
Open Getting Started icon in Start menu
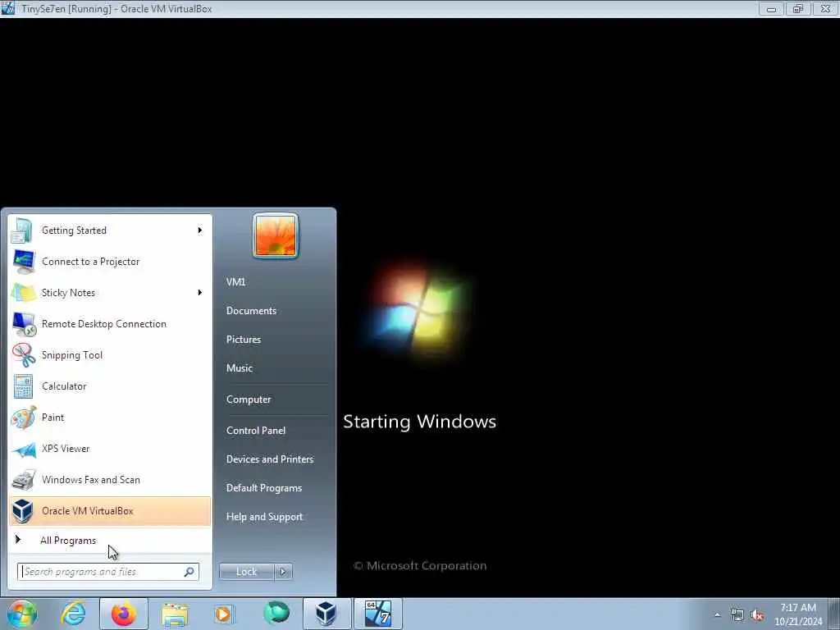[x=22, y=231]
